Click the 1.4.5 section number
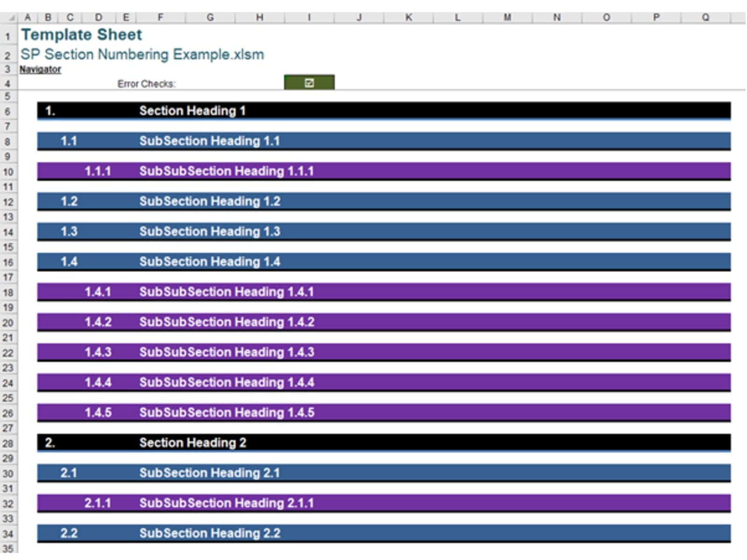Viewport: 747px width, 560px height. (x=98, y=413)
